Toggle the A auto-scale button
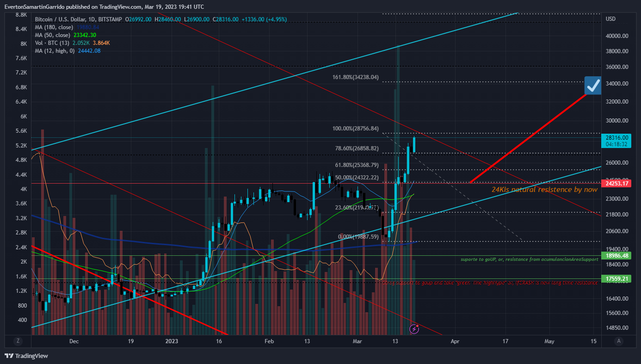The width and height of the screenshot is (641, 364). click(619, 341)
